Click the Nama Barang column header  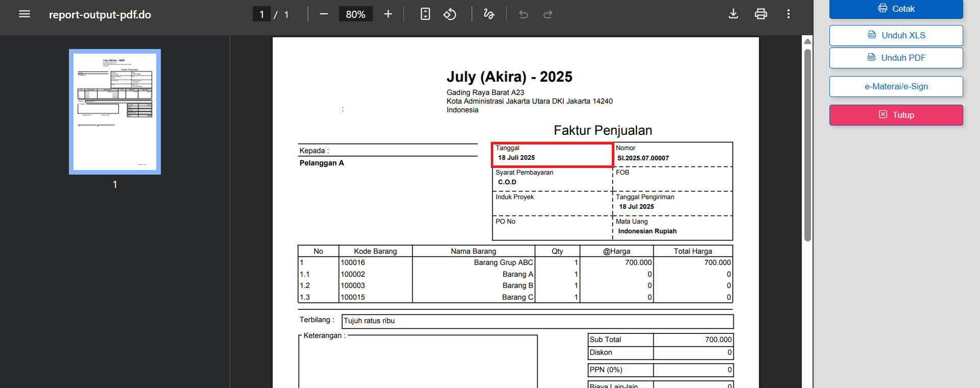[x=473, y=251]
